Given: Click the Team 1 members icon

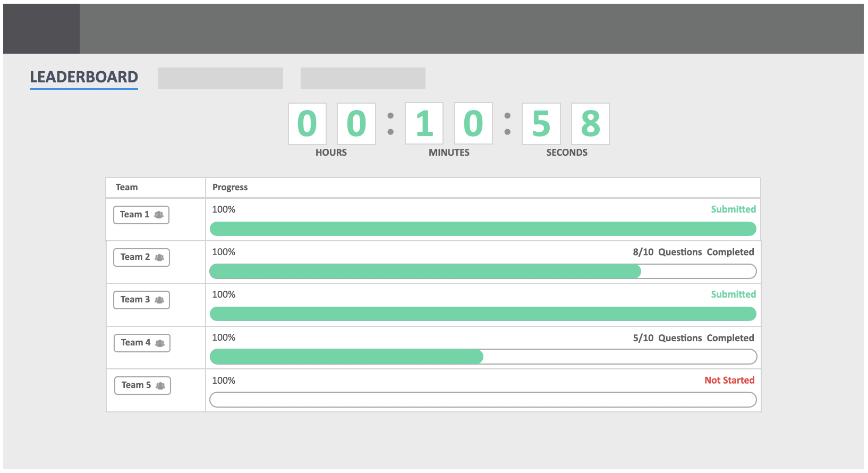Looking at the screenshot, I should (x=159, y=215).
